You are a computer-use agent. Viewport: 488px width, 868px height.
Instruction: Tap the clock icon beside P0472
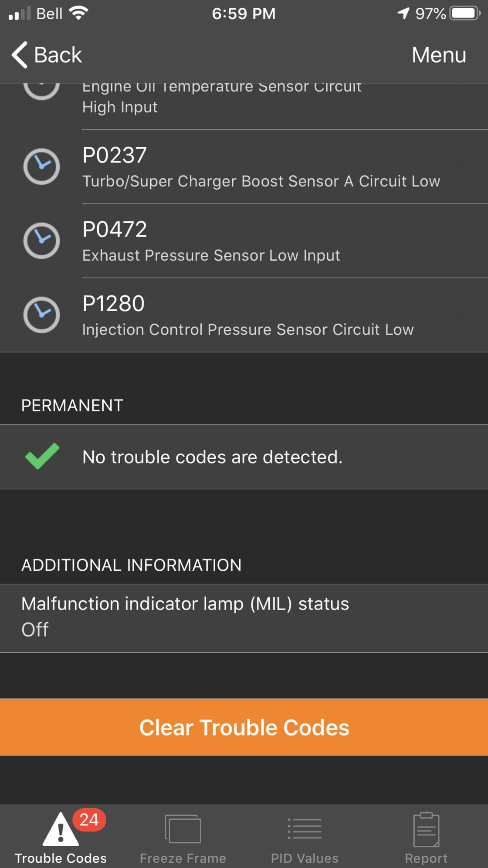coord(41,241)
